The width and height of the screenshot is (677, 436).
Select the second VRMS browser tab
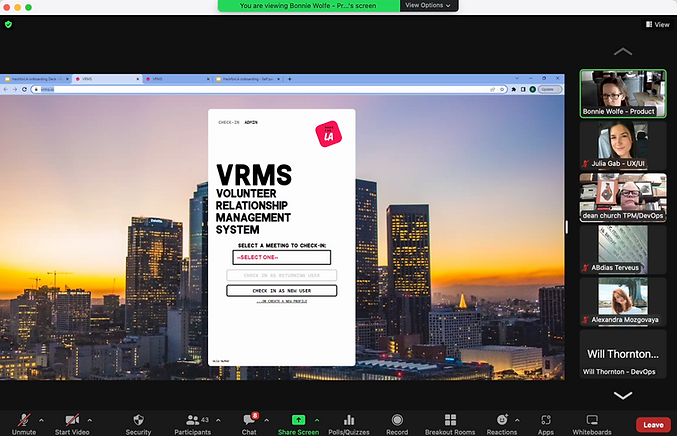pos(177,79)
